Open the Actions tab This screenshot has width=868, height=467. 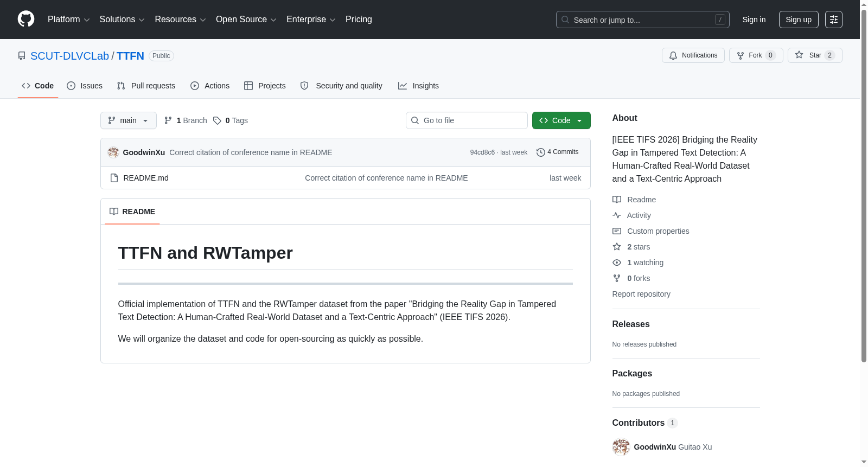pyautogui.click(x=210, y=86)
